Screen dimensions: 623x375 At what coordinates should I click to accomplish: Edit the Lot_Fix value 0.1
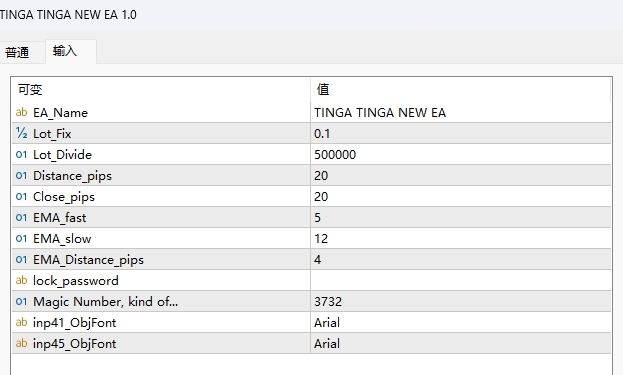point(460,133)
